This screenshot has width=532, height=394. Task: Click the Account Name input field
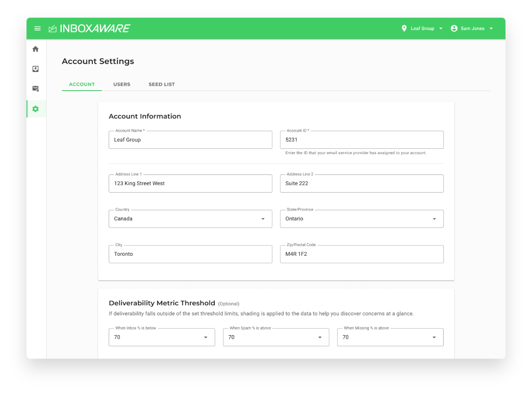click(190, 140)
